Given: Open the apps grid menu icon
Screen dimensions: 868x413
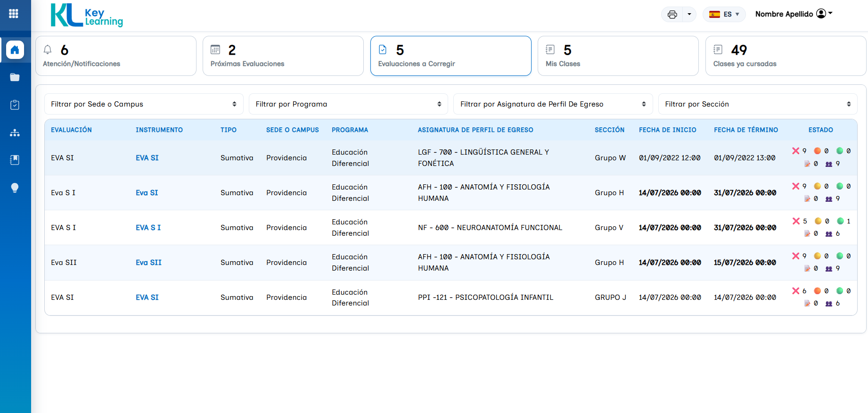Looking at the screenshot, I should (14, 14).
